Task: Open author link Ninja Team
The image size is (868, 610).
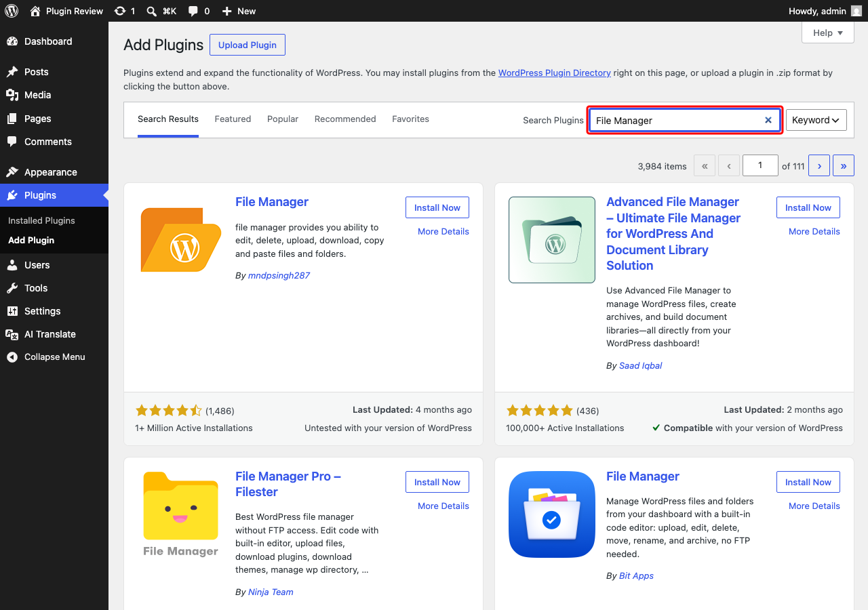Action: [271, 592]
